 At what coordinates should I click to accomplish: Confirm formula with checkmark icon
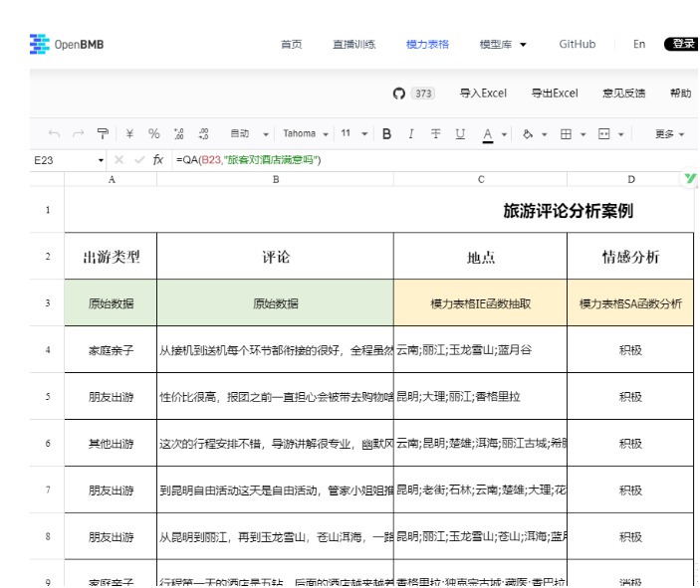[139, 160]
